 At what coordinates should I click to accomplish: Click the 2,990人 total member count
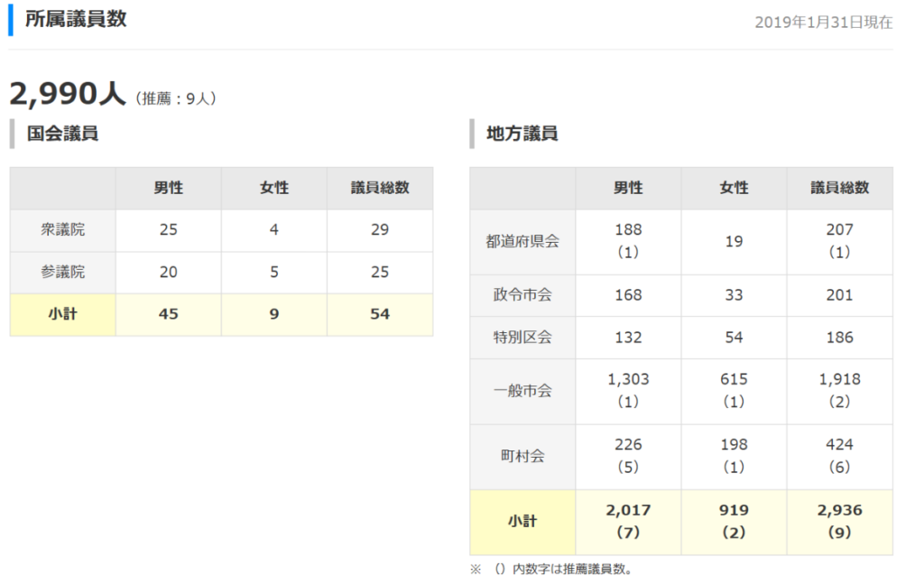pos(68,94)
